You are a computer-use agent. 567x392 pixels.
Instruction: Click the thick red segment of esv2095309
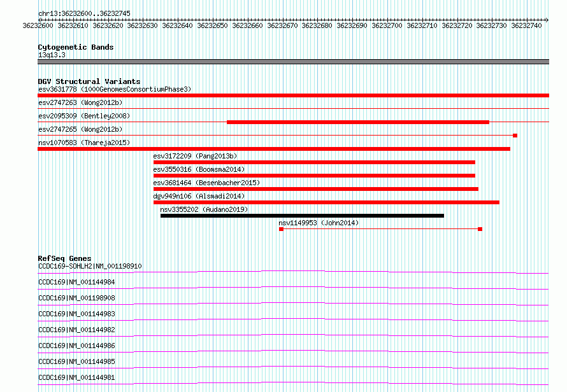click(358, 122)
